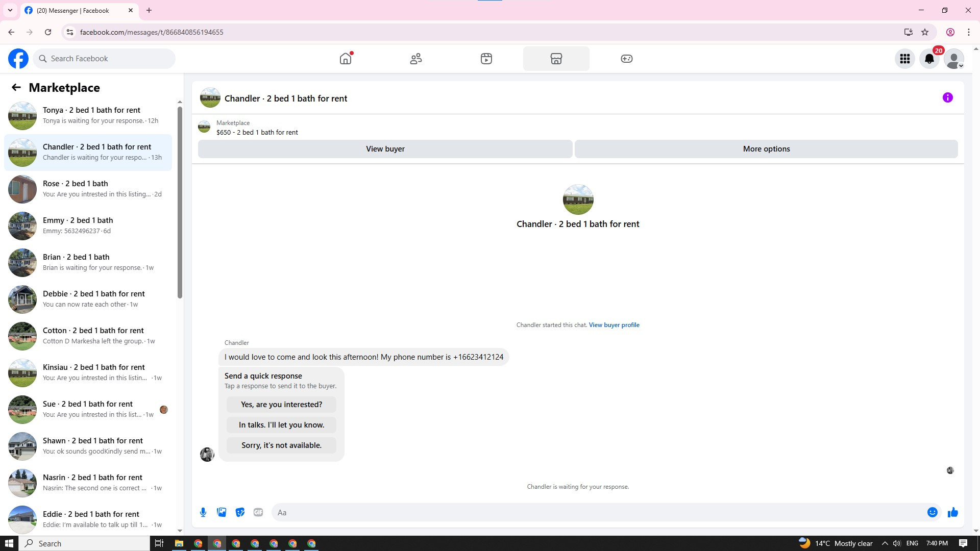980x551 pixels.
Task: Choose a GIF from GIF icon
Action: pyautogui.click(x=258, y=512)
